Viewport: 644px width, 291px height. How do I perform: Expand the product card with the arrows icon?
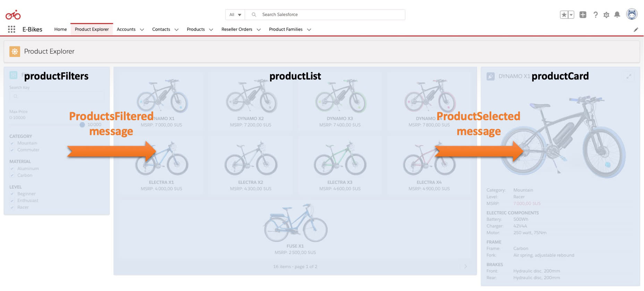(629, 76)
